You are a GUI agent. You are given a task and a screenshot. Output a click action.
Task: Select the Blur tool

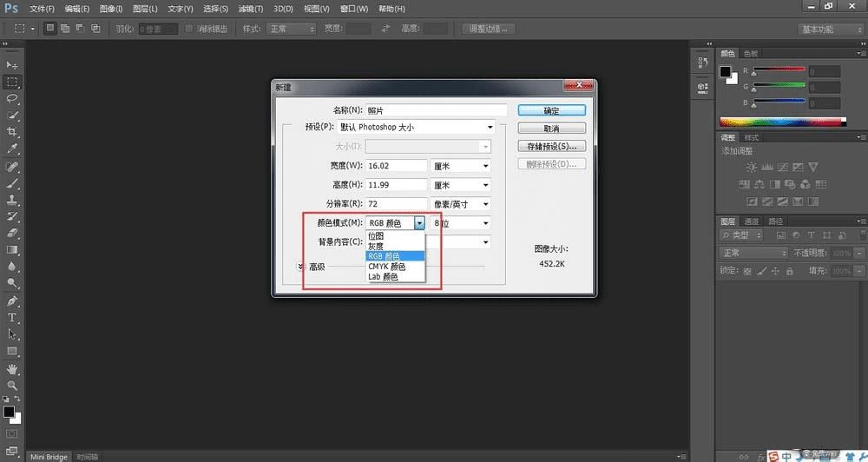11,267
